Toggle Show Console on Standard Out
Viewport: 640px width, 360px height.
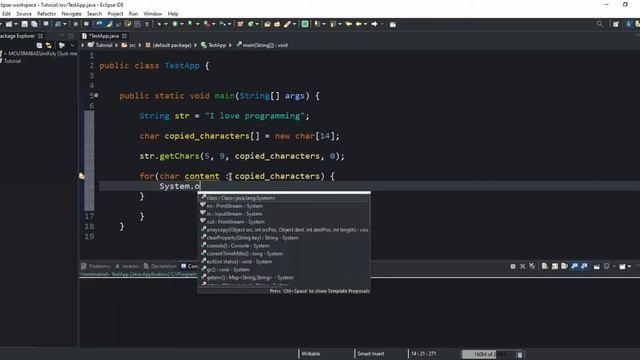click(x=575, y=266)
